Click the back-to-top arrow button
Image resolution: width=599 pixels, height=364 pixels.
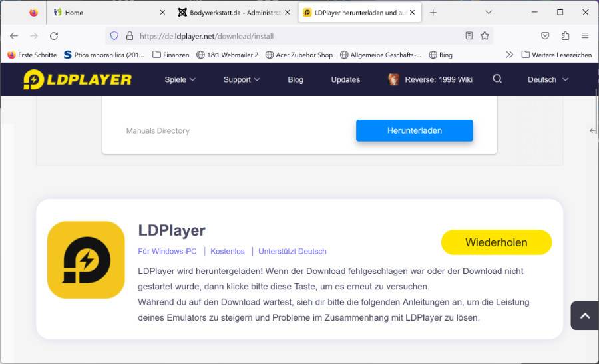click(585, 316)
